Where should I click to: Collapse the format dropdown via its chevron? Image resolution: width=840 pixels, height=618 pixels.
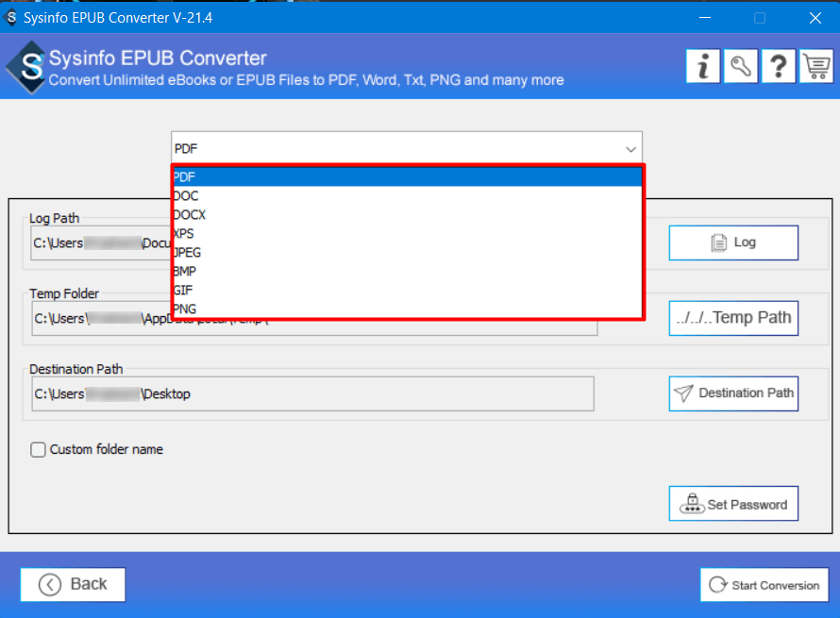tap(630, 149)
